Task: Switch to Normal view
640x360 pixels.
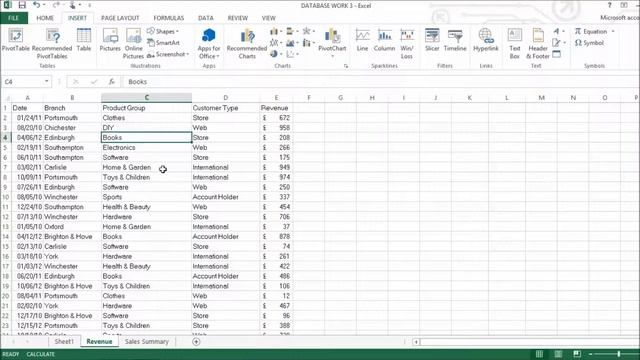Action: click(x=539, y=354)
